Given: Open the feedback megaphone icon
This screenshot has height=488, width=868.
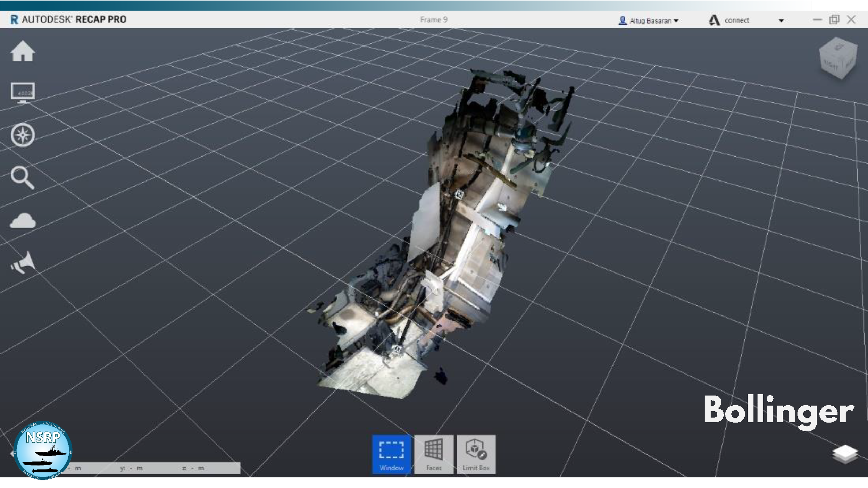Looking at the screenshot, I should point(23,262).
